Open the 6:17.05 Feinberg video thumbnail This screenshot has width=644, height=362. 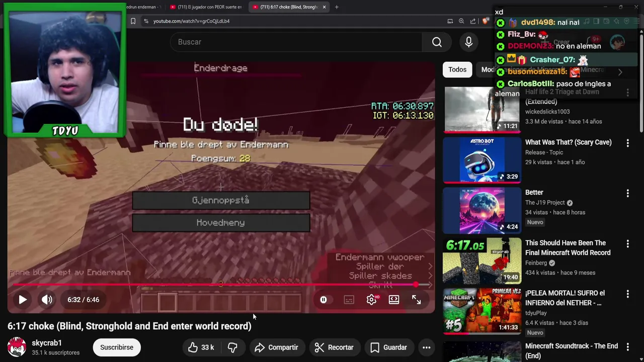point(482,260)
